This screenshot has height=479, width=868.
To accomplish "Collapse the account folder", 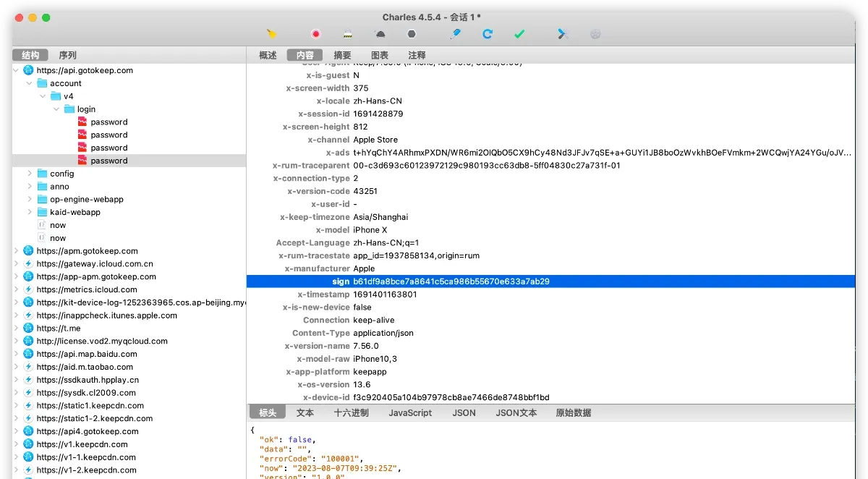I will [x=30, y=83].
